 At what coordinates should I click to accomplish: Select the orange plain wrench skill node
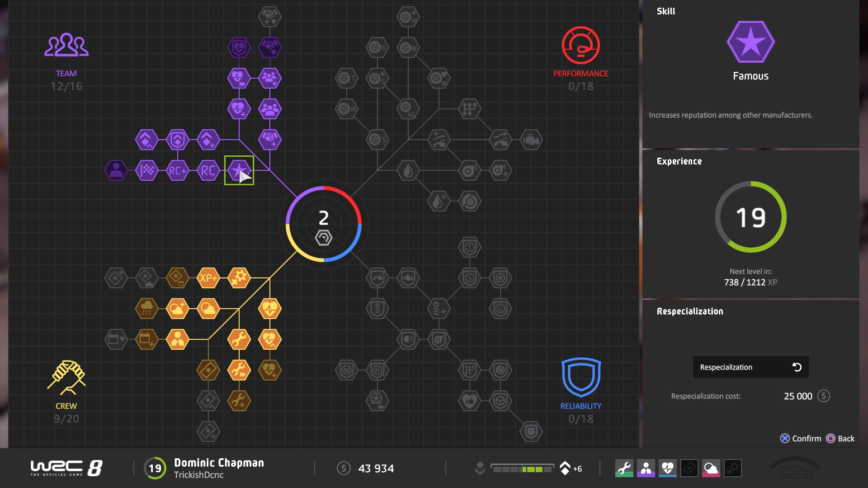coord(239,339)
